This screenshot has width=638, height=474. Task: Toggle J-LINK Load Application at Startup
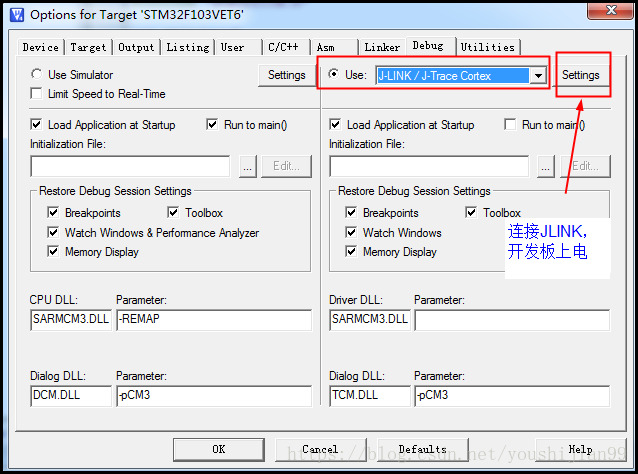click(x=335, y=125)
